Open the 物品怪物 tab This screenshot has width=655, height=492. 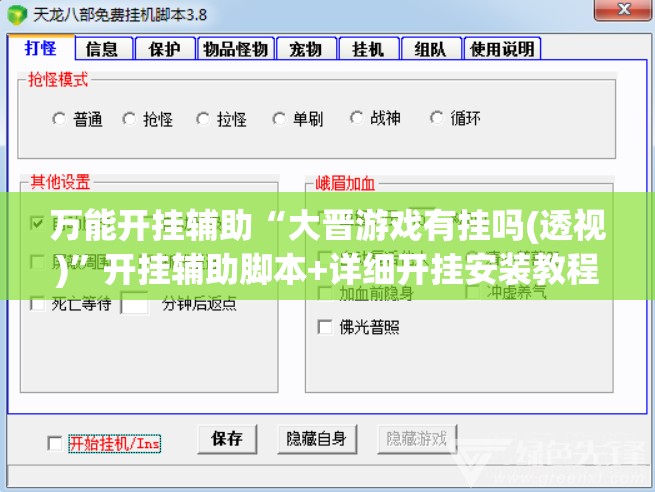(x=236, y=49)
